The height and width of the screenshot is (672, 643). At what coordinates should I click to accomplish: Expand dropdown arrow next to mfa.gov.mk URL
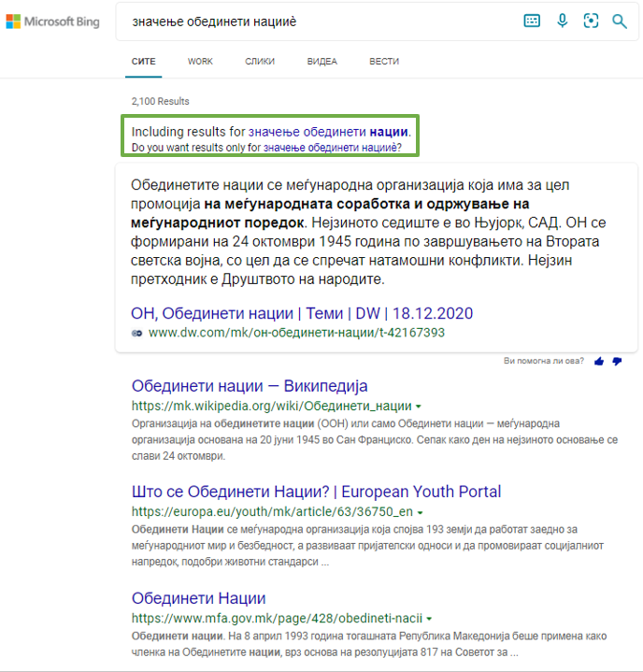pyautogui.click(x=429, y=620)
